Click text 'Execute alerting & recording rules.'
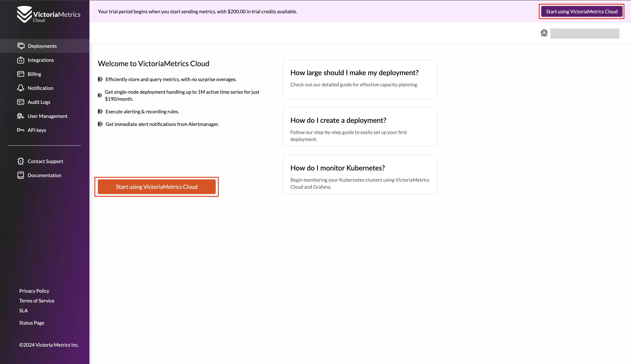The height and width of the screenshot is (364, 631). click(142, 112)
